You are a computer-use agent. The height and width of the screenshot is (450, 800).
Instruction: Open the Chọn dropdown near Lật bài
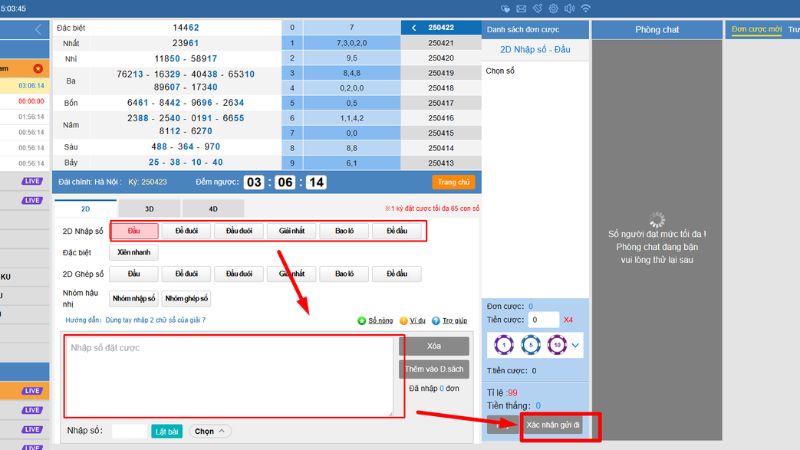click(x=209, y=431)
